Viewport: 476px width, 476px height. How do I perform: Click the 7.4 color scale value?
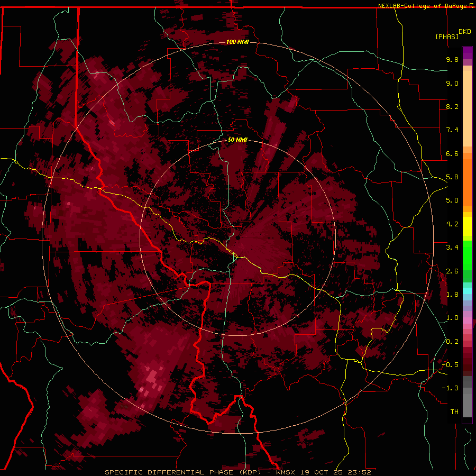452,130
